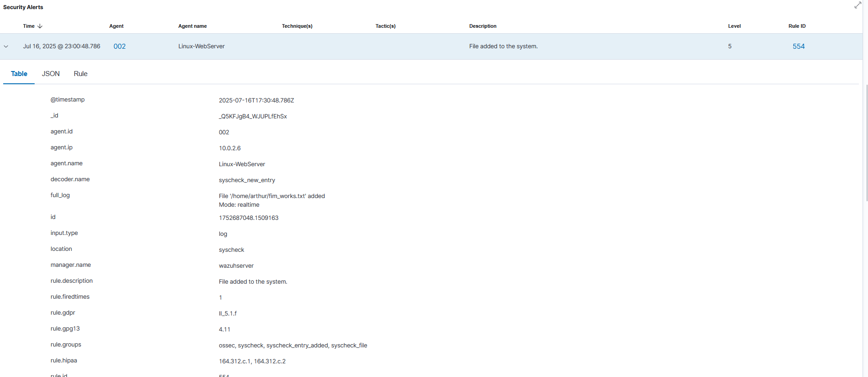Click the Technique(s) column header
This screenshot has width=868, height=377.
pyautogui.click(x=297, y=26)
